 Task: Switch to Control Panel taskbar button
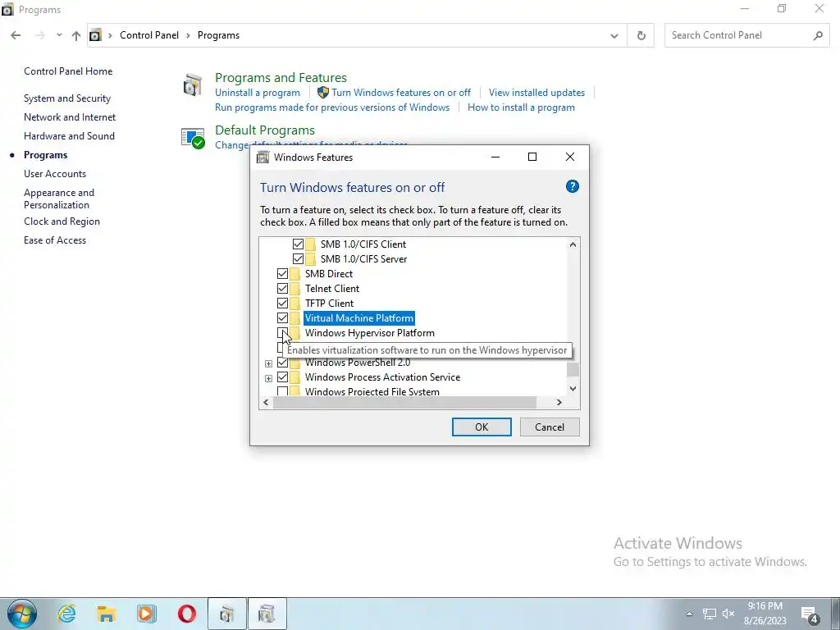pos(226,614)
